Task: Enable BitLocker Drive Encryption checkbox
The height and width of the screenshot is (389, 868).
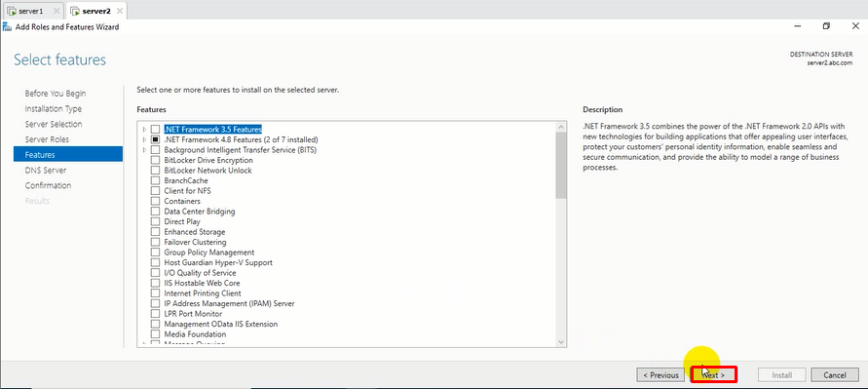Action: coord(155,160)
